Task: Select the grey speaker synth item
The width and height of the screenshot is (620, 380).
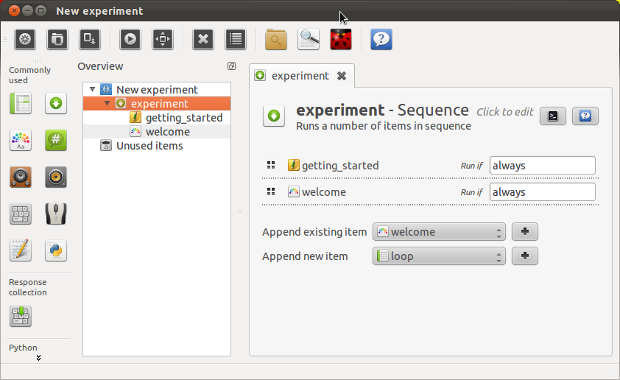Action: coord(56,177)
